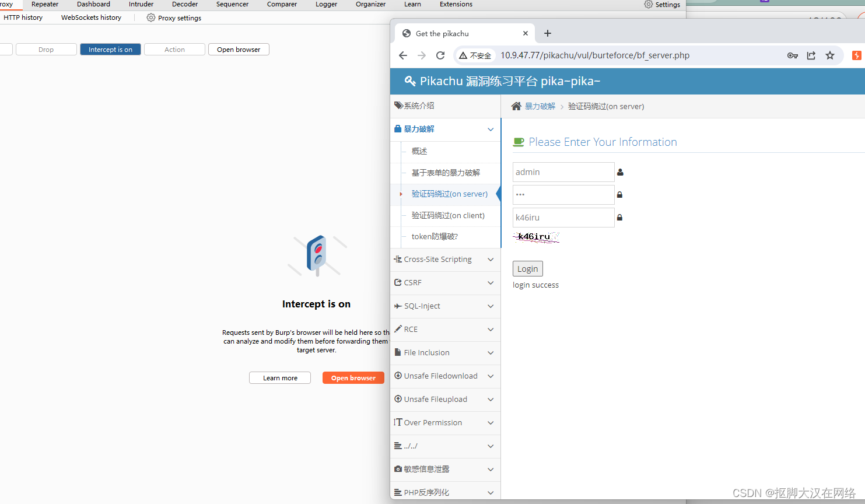Image resolution: width=865 pixels, height=504 pixels.
Task: Click the captcha image k46iru to refresh
Action: click(536, 237)
